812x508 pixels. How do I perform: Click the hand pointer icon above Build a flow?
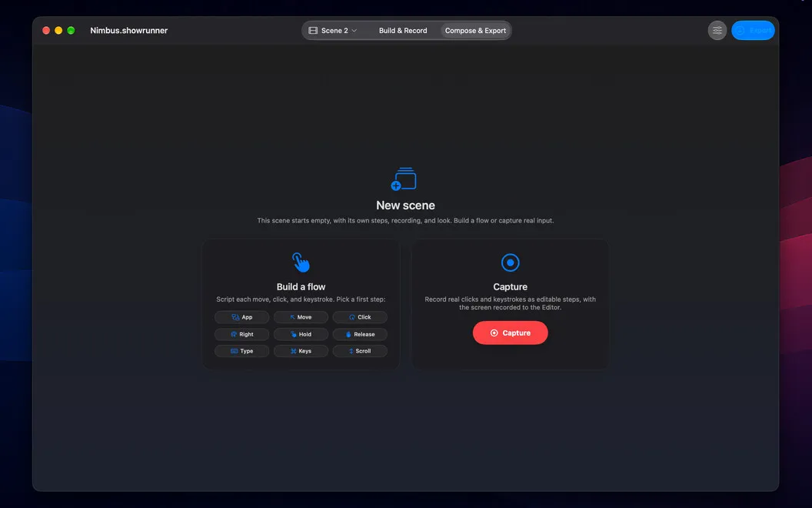[301, 262]
